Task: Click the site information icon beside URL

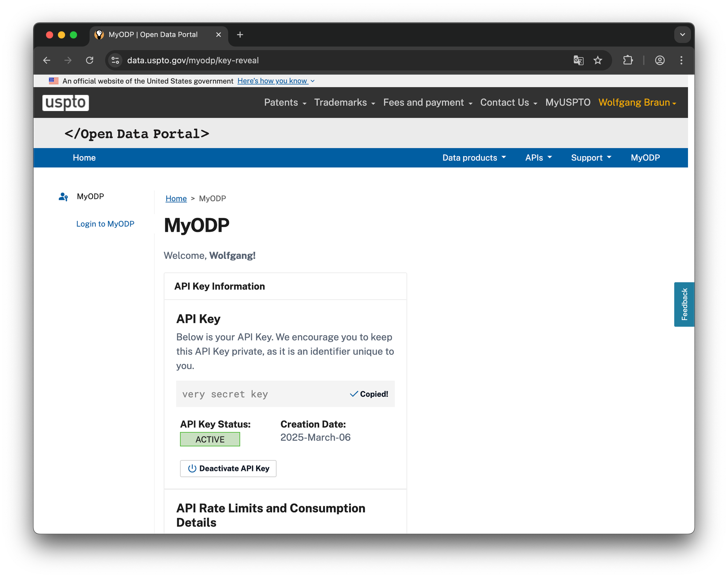Action: [x=115, y=60]
